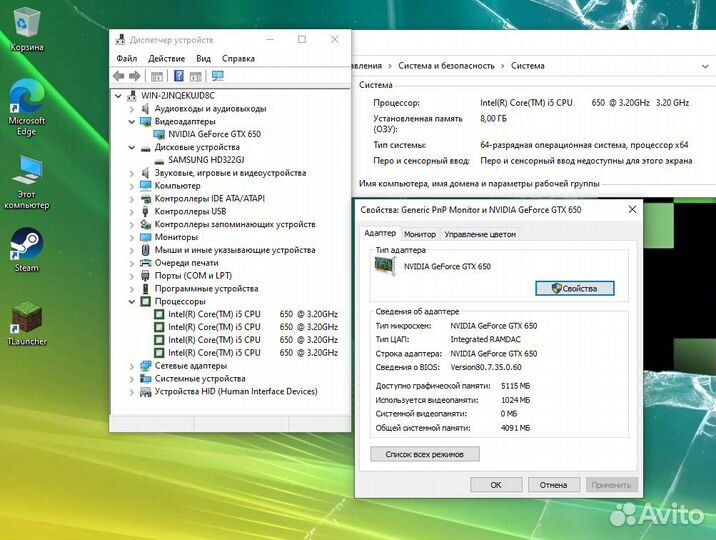Click the computer icon beside WIN-2JNQEKUJD8C
The image size is (716, 540).
(x=132, y=95)
